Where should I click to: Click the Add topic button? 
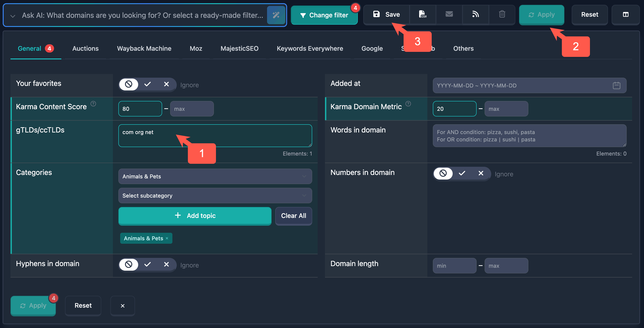click(195, 216)
